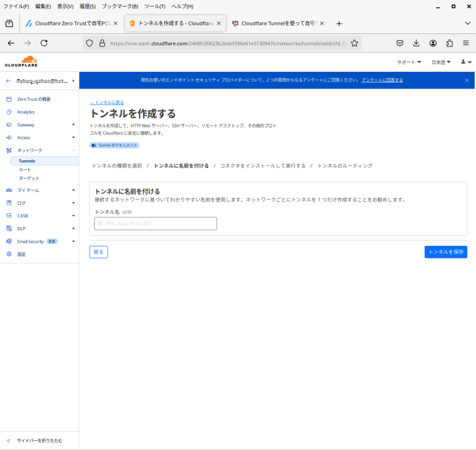
Task: Click the トンネルのルーティング step
Action: coord(345,166)
